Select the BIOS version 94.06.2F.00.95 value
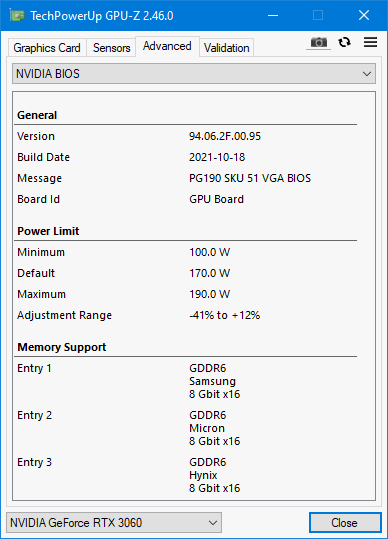The width and height of the screenshot is (388, 539). (x=225, y=136)
